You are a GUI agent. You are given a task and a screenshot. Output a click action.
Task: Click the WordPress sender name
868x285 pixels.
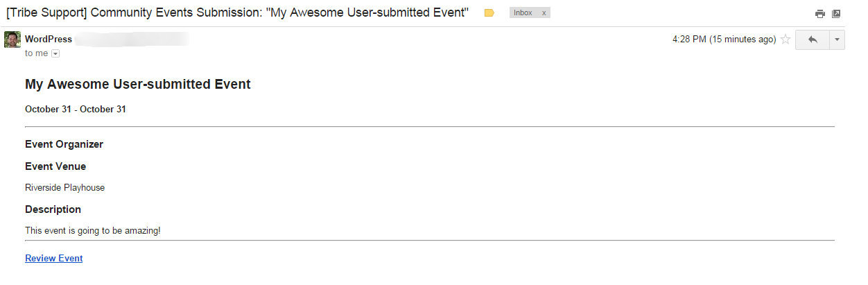[x=49, y=39]
